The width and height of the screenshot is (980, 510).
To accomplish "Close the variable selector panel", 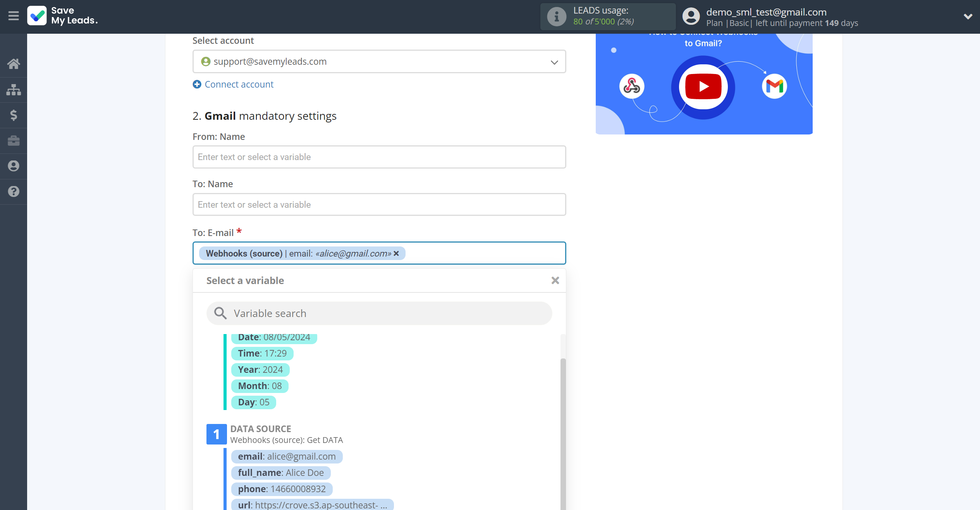I will [x=555, y=280].
